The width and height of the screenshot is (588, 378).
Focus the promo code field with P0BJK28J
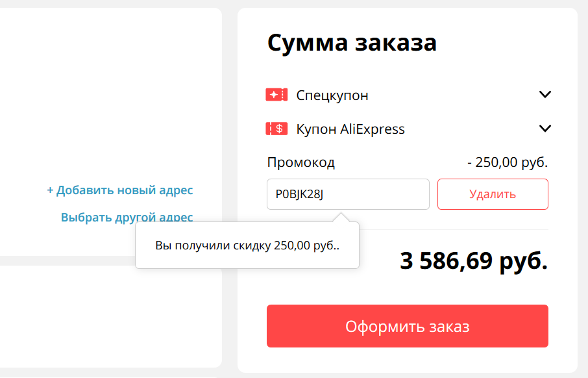point(348,194)
